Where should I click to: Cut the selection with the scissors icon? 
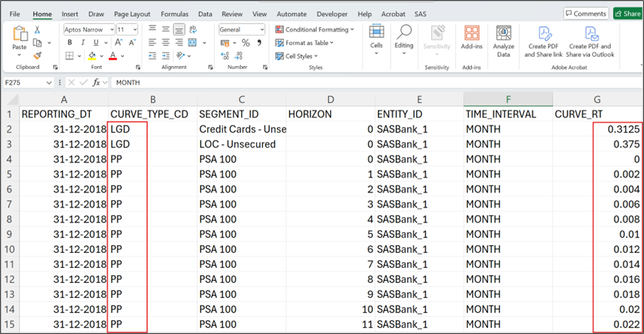tap(37, 30)
